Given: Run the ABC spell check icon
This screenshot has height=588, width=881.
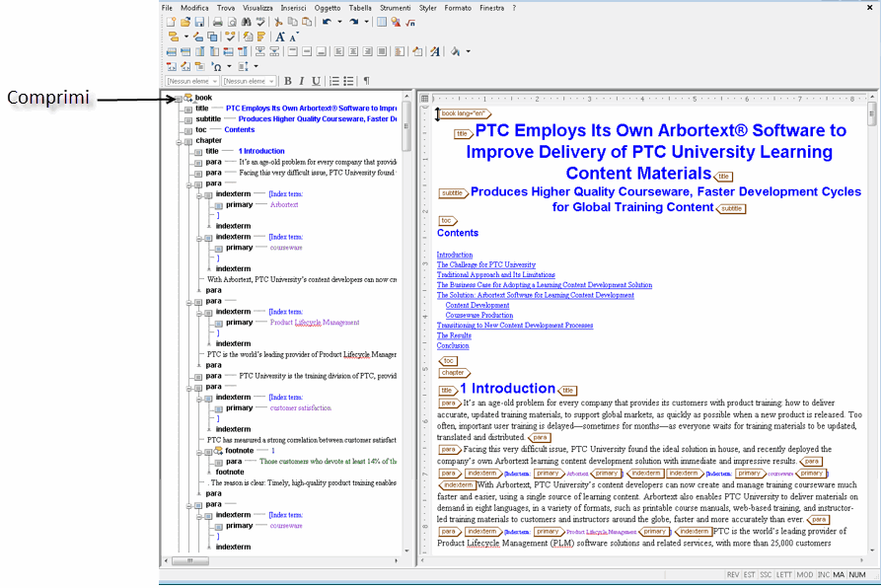Looking at the screenshot, I should click(x=260, y=22).
